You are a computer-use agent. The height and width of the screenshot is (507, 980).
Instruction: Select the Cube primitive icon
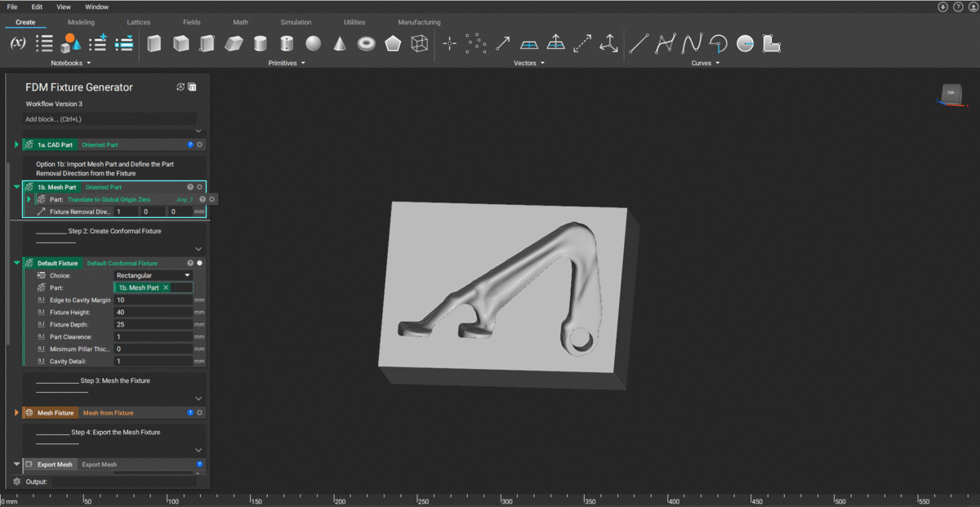(x=181, y=43)
